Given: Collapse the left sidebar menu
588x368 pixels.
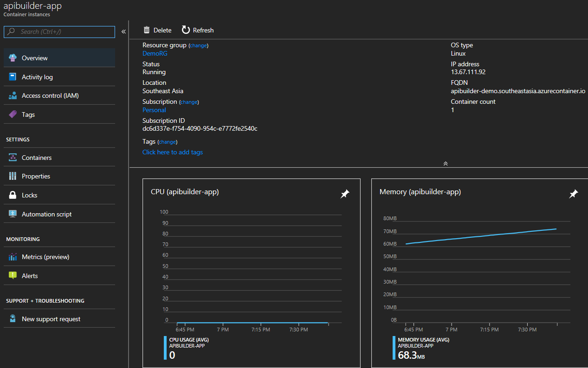Looking at the screenshot, I should pyautogui.click(x=123, y=32).
